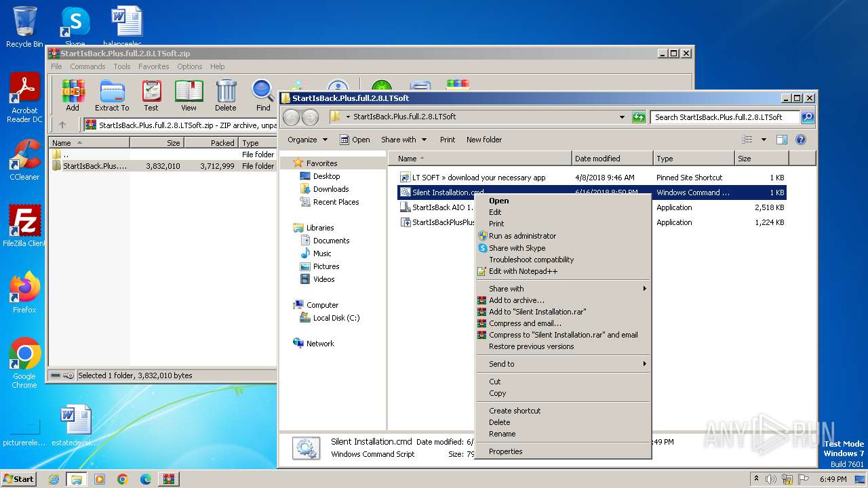The image size is (868, 488).
Task: Choose Run as administrator
Action: click(563, 236)
